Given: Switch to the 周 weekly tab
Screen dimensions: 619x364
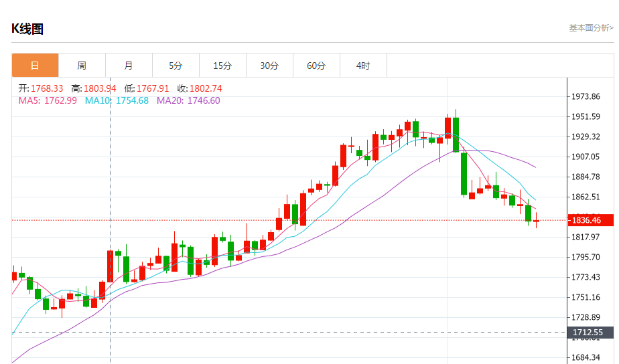Looking at the screenshot, I should tap(82, 66).
